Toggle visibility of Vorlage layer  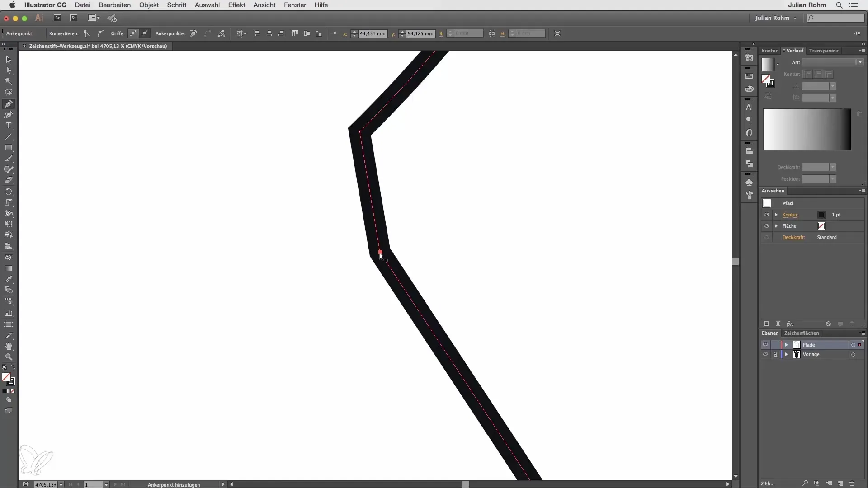765,354
